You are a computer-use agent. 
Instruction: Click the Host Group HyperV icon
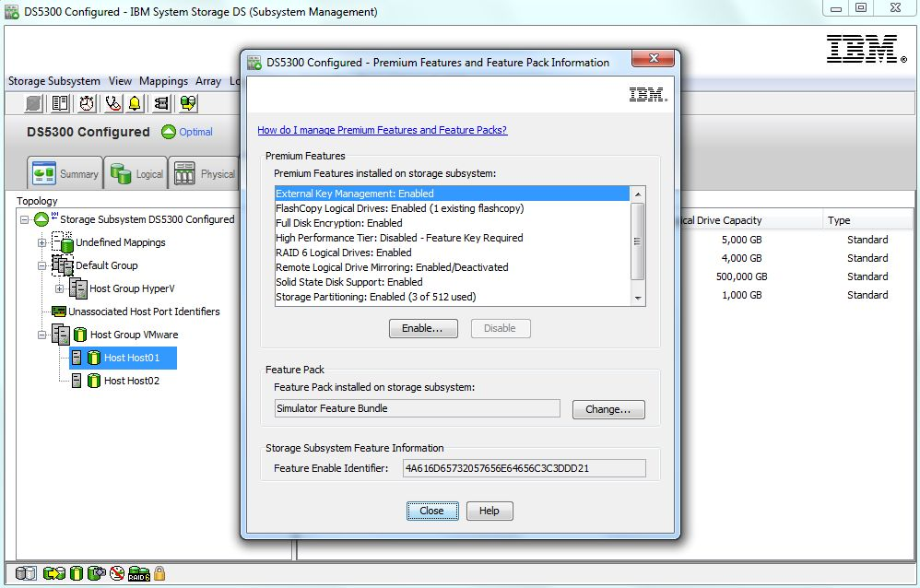coord(78,288)
